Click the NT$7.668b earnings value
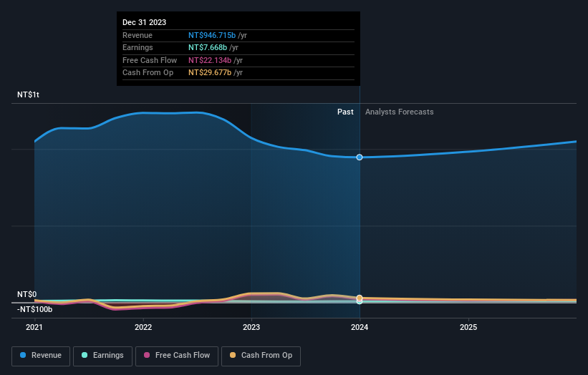 [x=208, y=47]
